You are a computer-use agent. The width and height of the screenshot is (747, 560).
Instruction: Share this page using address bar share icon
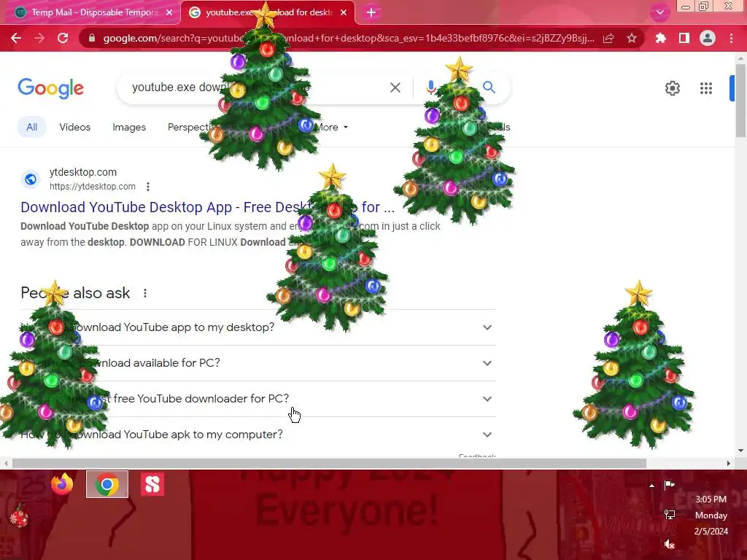(x=608, y=38)
